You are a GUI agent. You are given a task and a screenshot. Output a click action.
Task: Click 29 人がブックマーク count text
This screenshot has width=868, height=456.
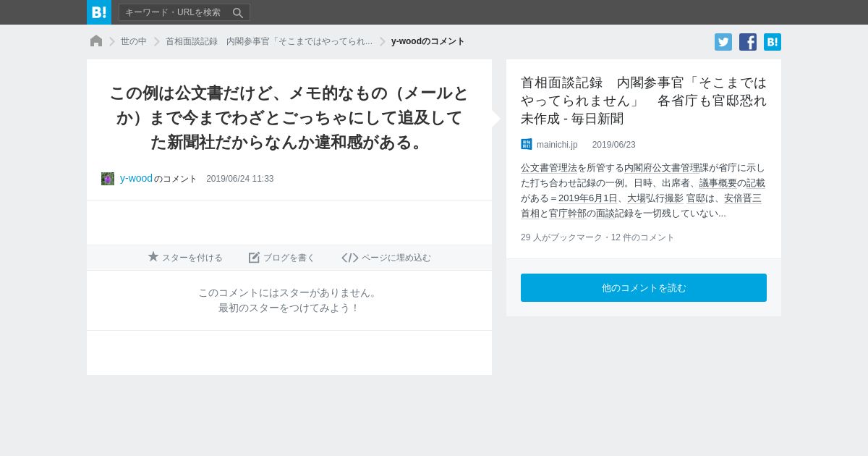(562, 237)
